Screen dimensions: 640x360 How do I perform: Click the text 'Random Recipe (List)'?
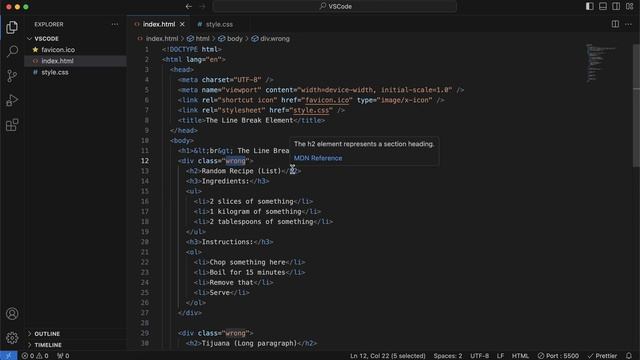[x=241, y=171]
